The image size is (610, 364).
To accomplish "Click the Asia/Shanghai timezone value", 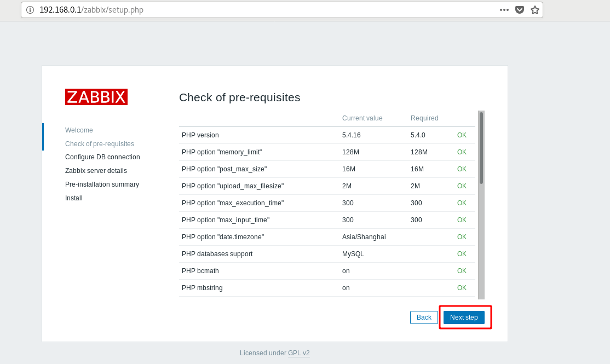I will tap(364, 237).
